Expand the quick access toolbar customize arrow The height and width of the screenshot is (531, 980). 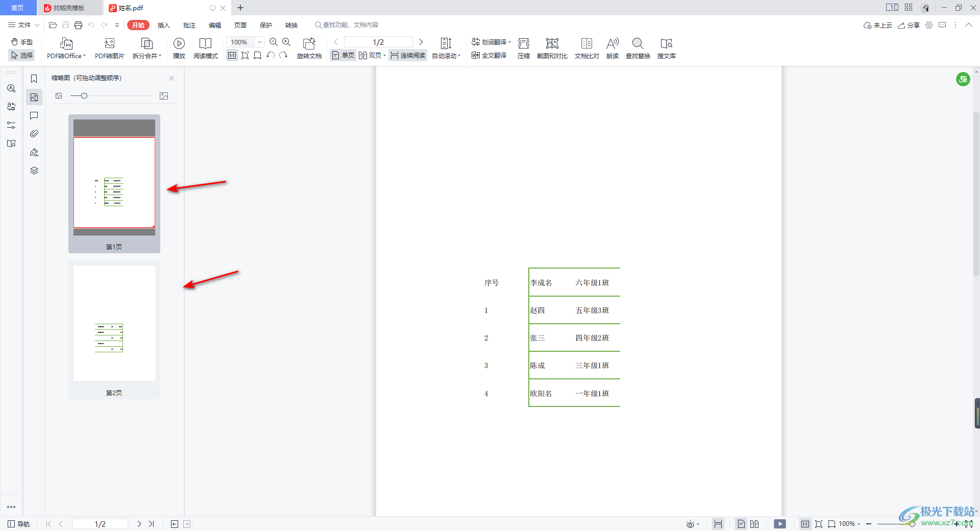[x=117, y=25]
